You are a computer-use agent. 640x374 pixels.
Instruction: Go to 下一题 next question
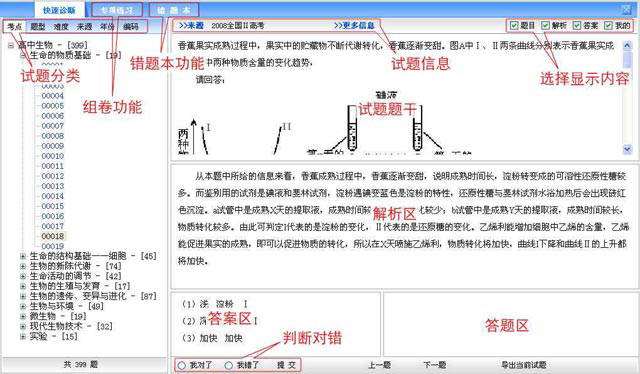click(x=434, y=365)
